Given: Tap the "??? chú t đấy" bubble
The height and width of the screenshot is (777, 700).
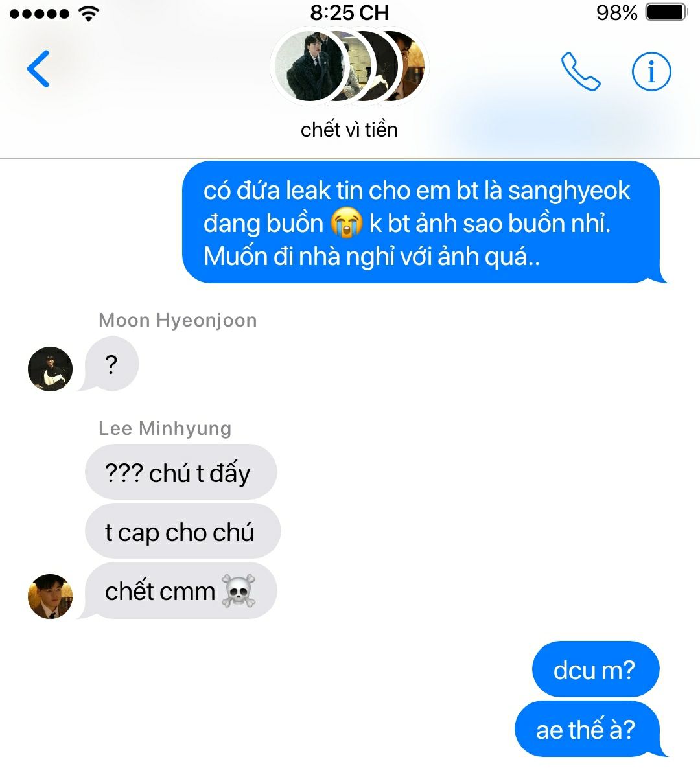Looking at the screenshot, I should (180, 472).
